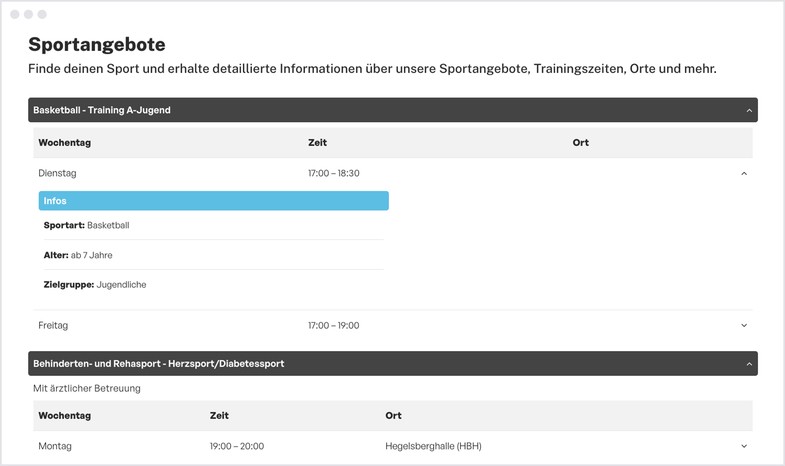
Task: Expand the Freitag row chevron
Action: pyautogui.click(x=744, y=325)
